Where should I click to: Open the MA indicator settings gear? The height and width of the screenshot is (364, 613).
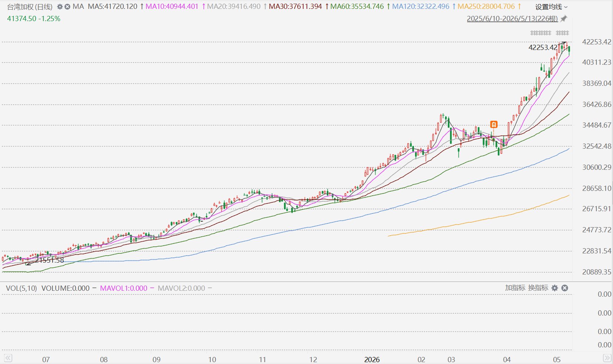(60, 7)
